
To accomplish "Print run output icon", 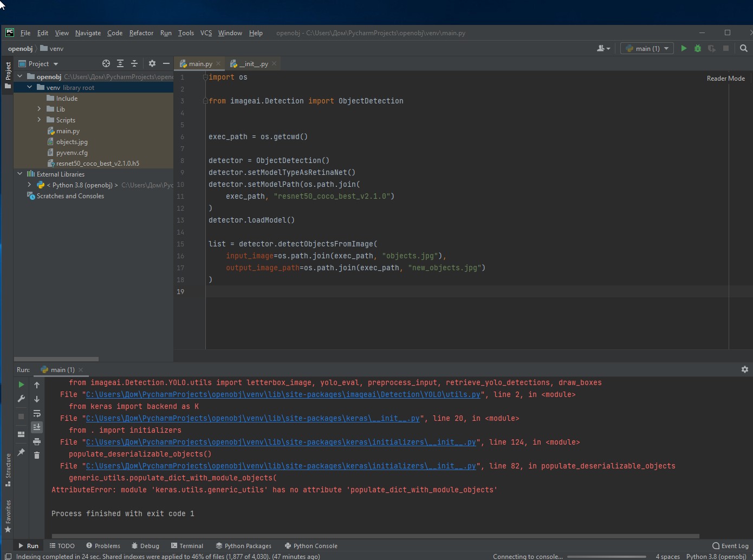I will coord(37,441).
